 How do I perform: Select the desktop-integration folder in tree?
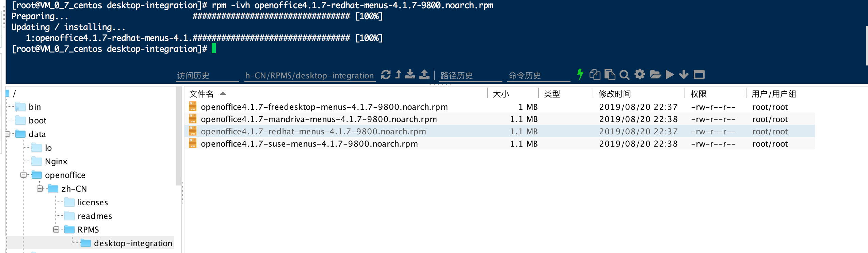pos(133,243)
